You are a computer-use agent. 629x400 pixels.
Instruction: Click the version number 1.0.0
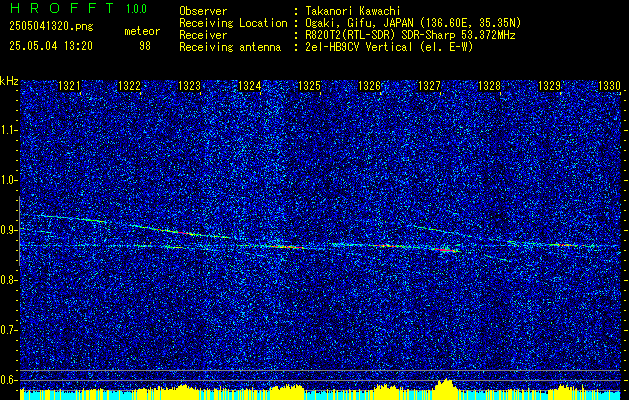136,9
